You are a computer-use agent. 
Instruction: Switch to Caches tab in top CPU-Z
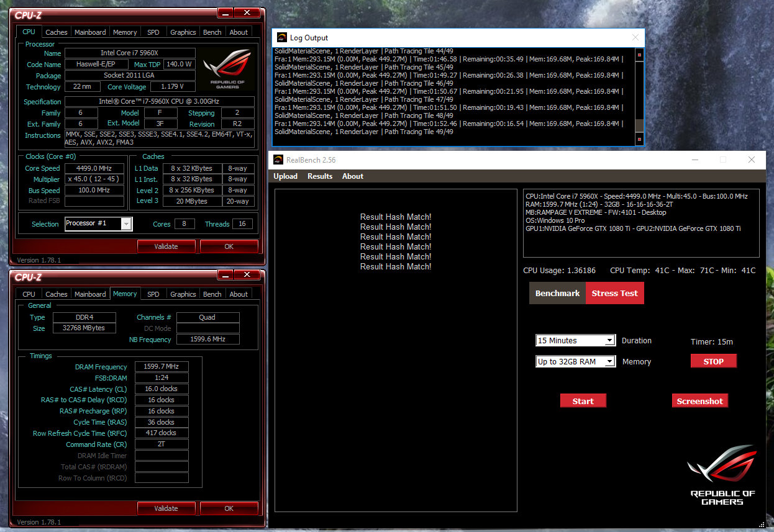click(57, 32)
